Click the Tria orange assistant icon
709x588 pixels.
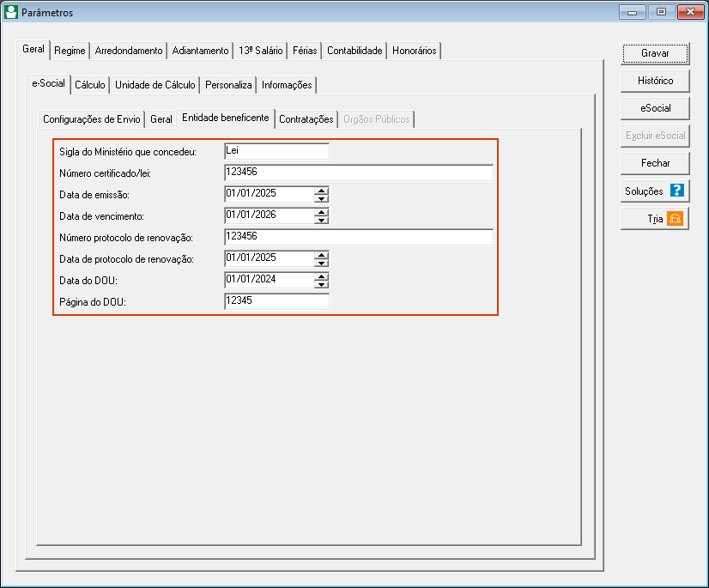click(x=675, y=219)
